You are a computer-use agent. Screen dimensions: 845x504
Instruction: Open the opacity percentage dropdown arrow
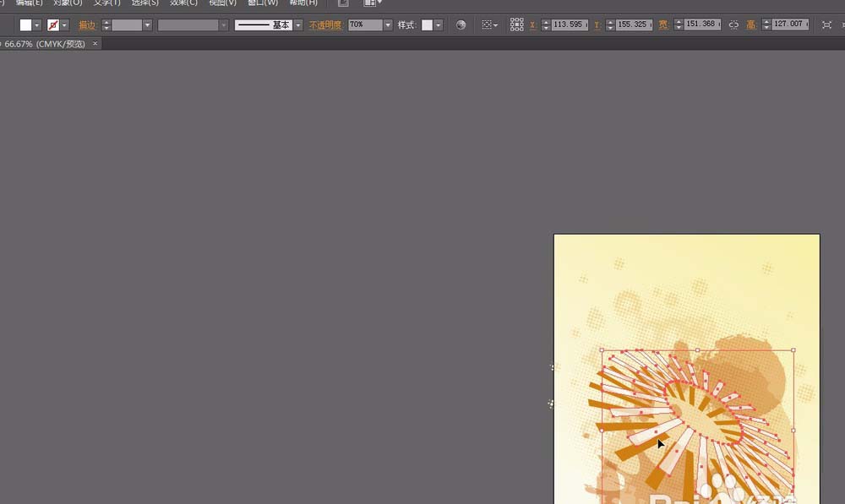(388, 24)
